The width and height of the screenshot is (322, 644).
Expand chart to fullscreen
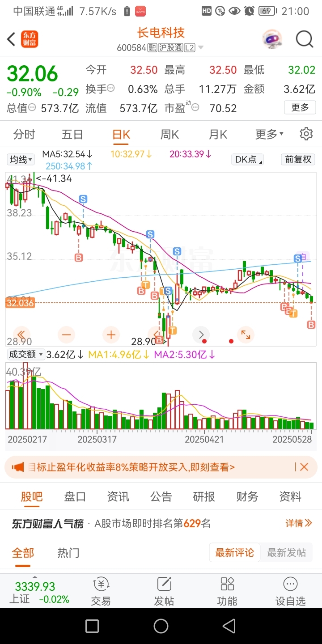pyautogui.click(x=246, y=335)
